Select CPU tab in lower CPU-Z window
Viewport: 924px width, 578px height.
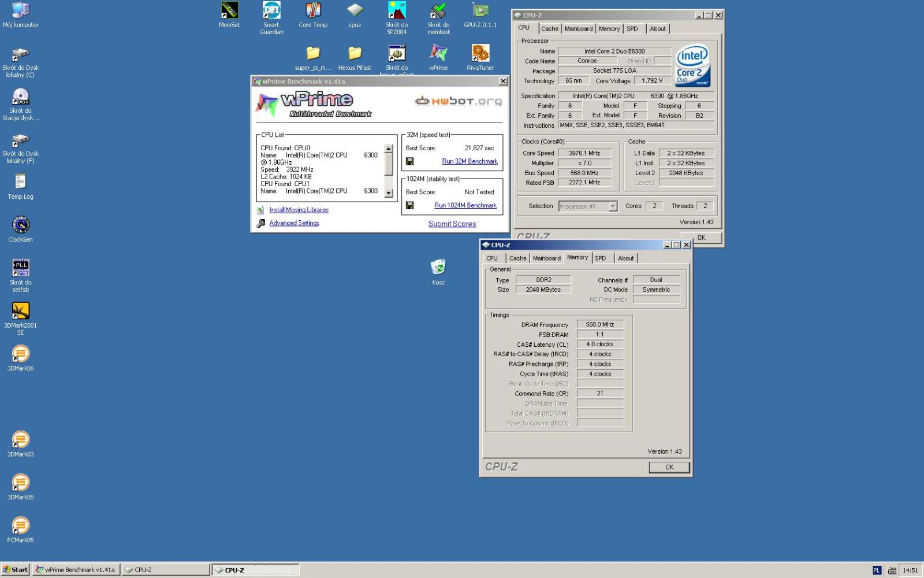(492, 258)
